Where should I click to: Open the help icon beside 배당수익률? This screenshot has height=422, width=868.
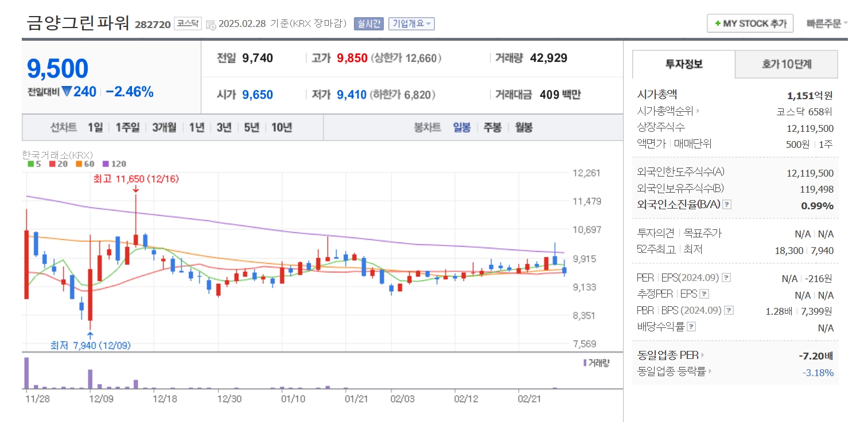point(691,326)
